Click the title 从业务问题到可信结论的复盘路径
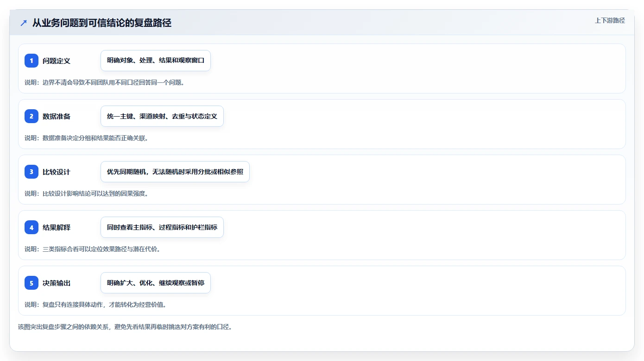Screen dimensions: 644x361 102,23
